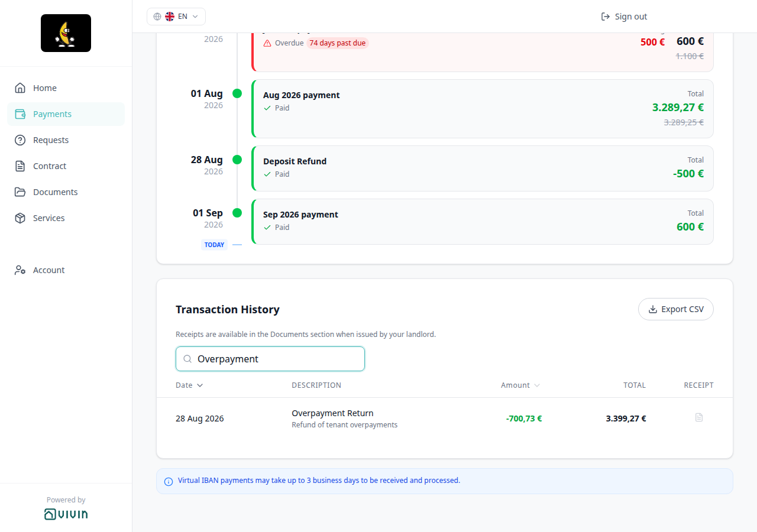Click the Documents folder icon

tap(20, 192)
